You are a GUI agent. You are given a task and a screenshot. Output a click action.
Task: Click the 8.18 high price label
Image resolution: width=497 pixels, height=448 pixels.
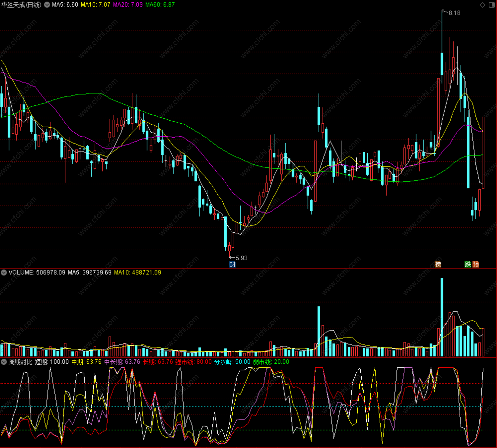click(x=454, y=13)
